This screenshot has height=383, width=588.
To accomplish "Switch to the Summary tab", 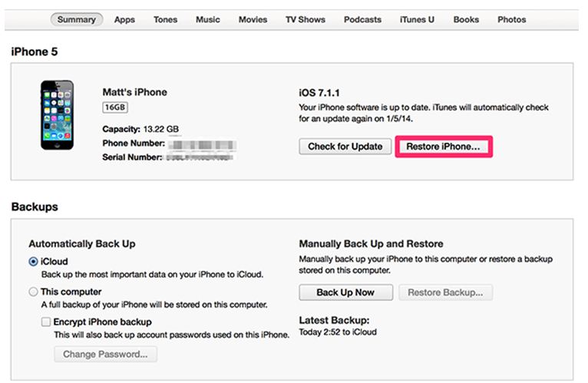I will (x=77, y=19).
